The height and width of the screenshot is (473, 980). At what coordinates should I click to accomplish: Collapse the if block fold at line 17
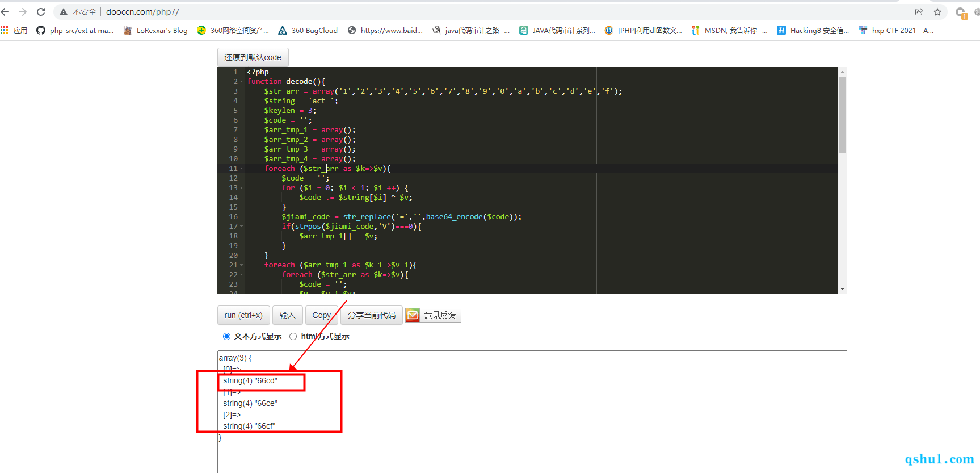pyautogui.click(x=241, y=227)
